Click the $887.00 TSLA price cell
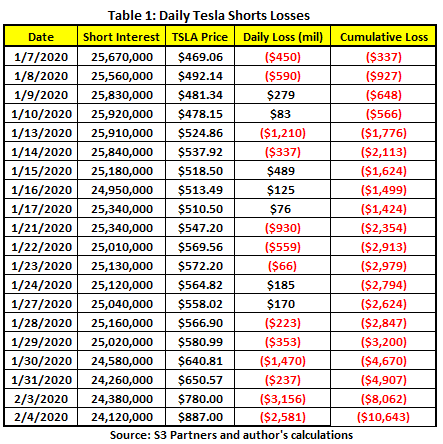 [x=200, y=417]
